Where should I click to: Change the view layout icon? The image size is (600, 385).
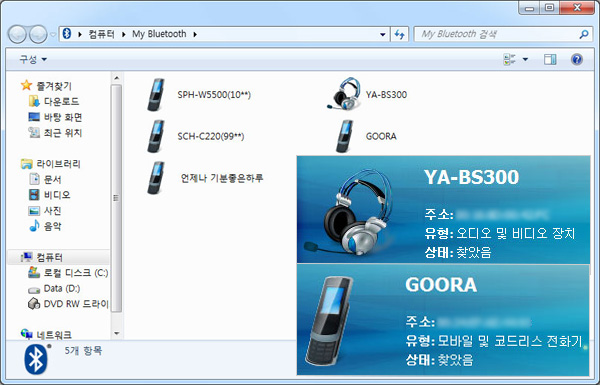click(509, 59)
